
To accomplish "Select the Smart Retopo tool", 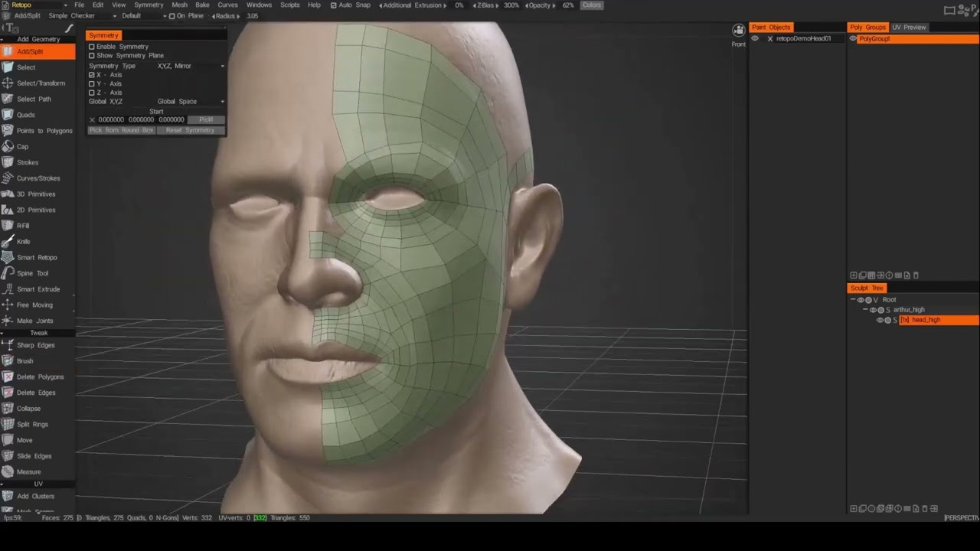I will coord(38,257).
